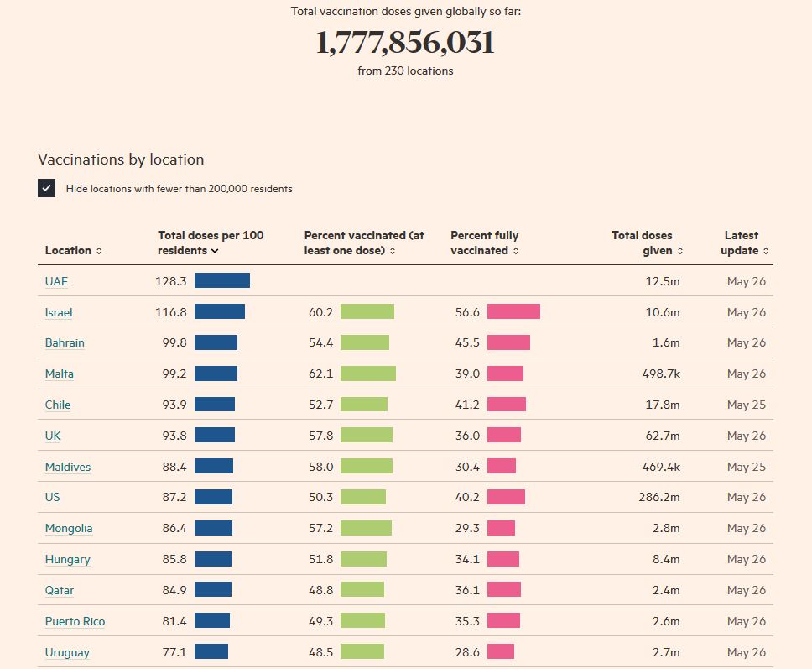Uncheck the hide small locations checkbox

point(47,188)
